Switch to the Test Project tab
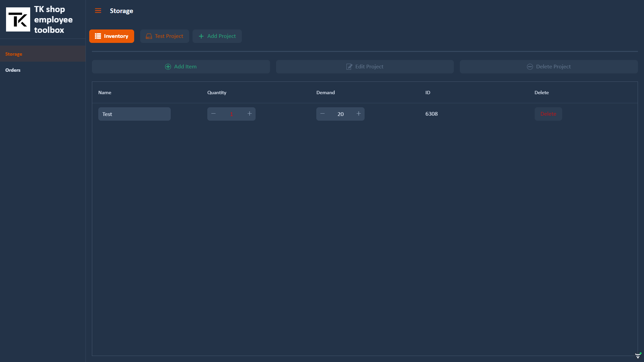 click(x=164, y=36)
